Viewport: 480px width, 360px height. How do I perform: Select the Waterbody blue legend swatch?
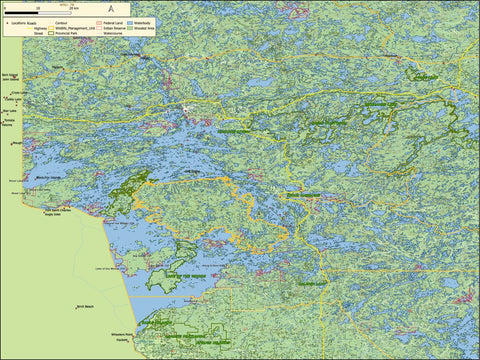[x=130, y=23]
